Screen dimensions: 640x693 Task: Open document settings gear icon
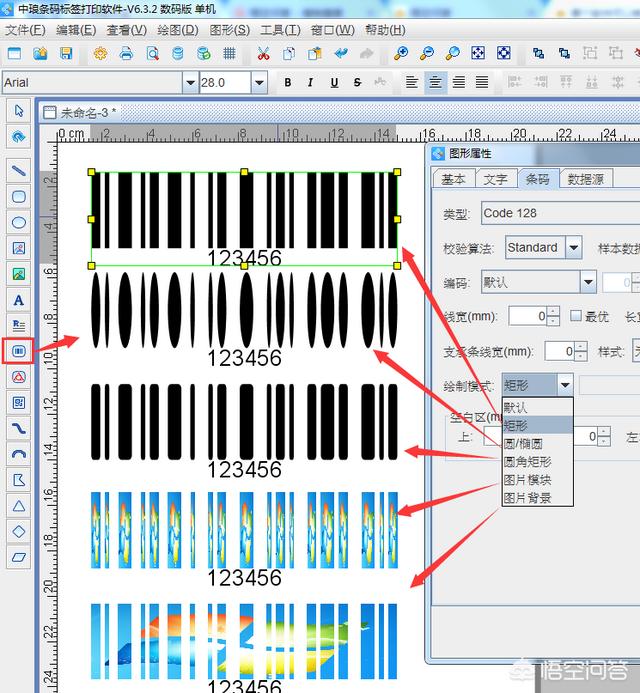pyautogui.click(x=100, y=53)
